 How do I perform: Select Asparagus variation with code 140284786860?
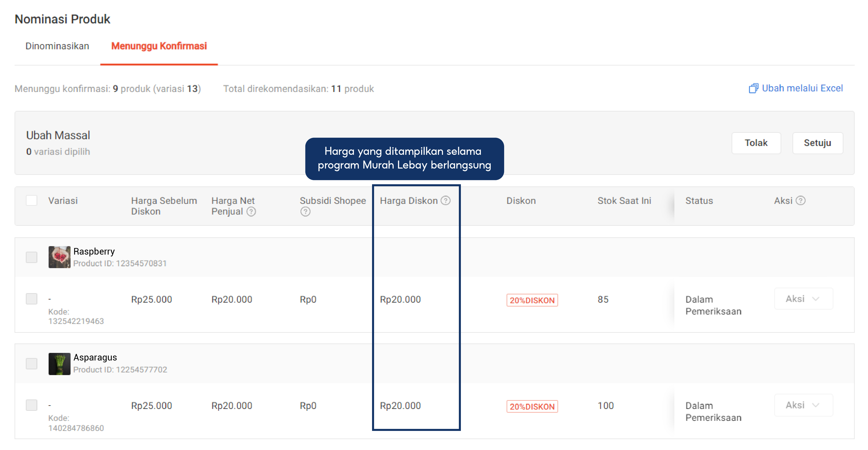(32, 405)
